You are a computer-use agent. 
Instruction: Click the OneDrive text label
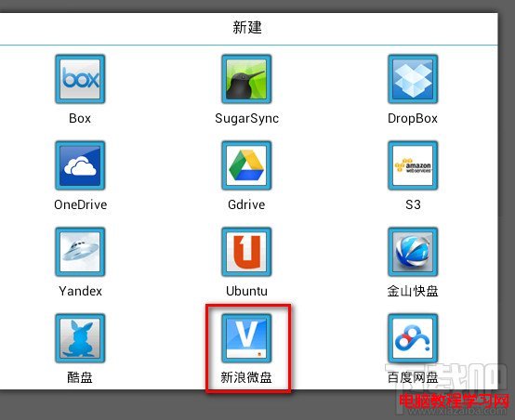tap(81, 204)
